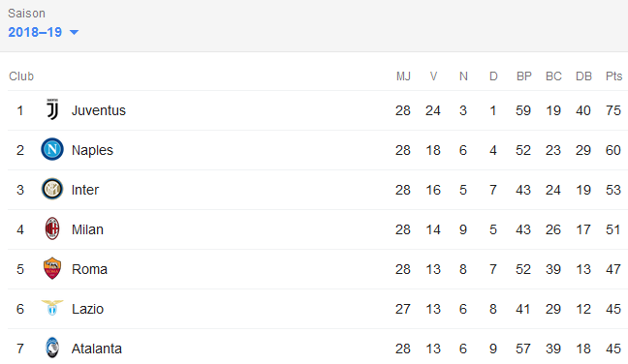The image size is (628, 364).
Task: Open the Naples team name link
Action: click(x=92, y=150)
